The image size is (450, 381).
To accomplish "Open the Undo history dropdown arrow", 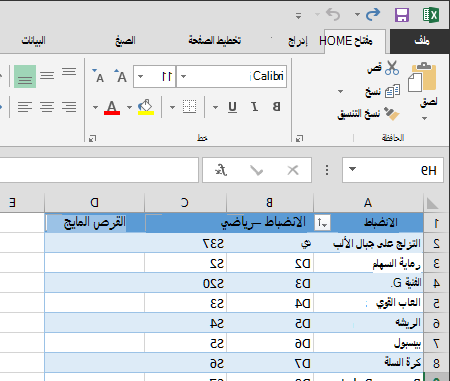I will tap(317, 14).
